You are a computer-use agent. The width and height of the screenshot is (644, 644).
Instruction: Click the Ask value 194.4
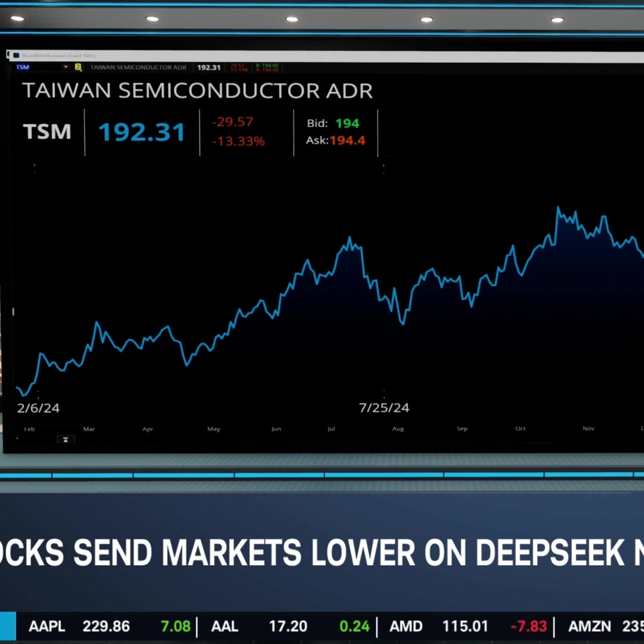tap(348, 140)
